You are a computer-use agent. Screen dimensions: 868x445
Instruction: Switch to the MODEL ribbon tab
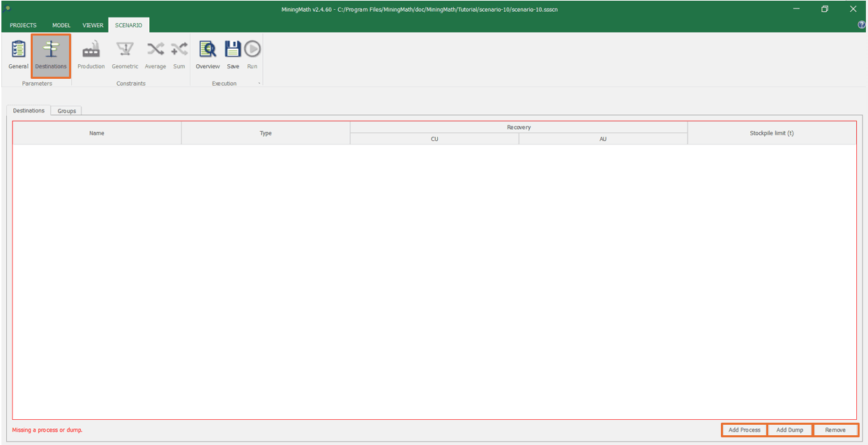tap(61, 25)
